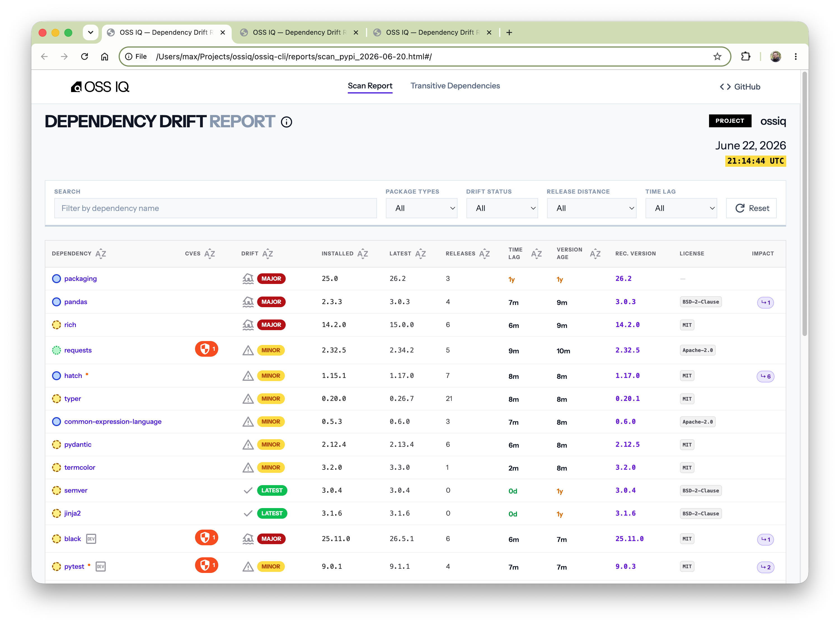Image resolution: width=840 pixels, height=625 pixels.
Task: Click the CVE shield badge on the black row
Action: 207,538
